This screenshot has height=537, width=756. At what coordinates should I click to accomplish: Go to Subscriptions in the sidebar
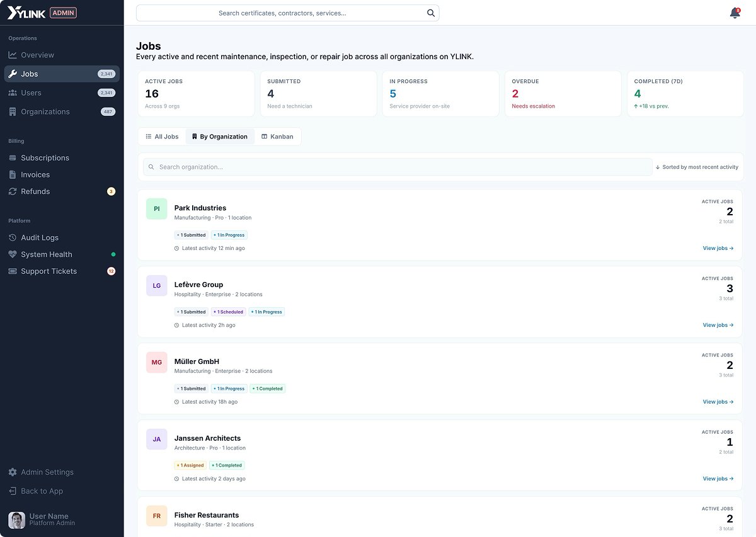[62, 158]
